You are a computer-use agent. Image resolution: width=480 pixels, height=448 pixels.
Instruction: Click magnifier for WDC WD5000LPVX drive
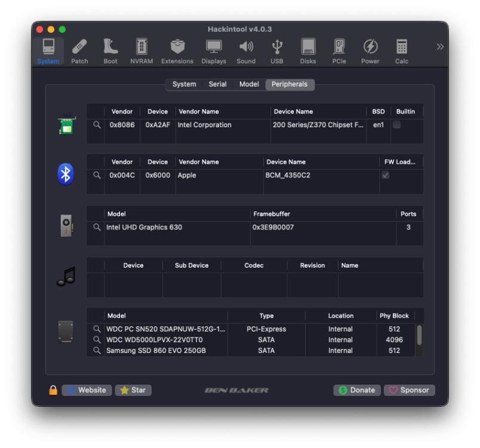(x=97, y=340)
